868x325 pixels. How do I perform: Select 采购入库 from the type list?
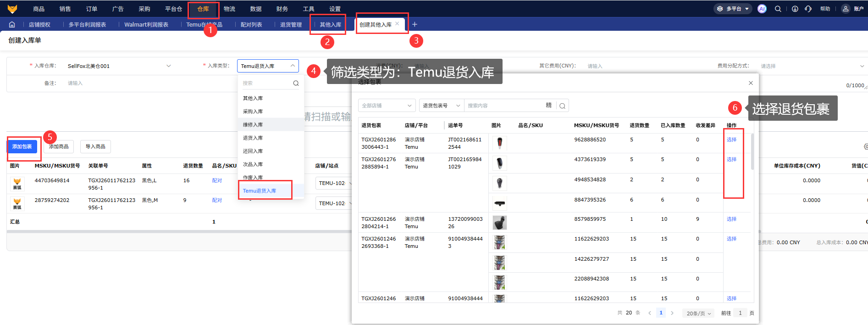[271, 112]
